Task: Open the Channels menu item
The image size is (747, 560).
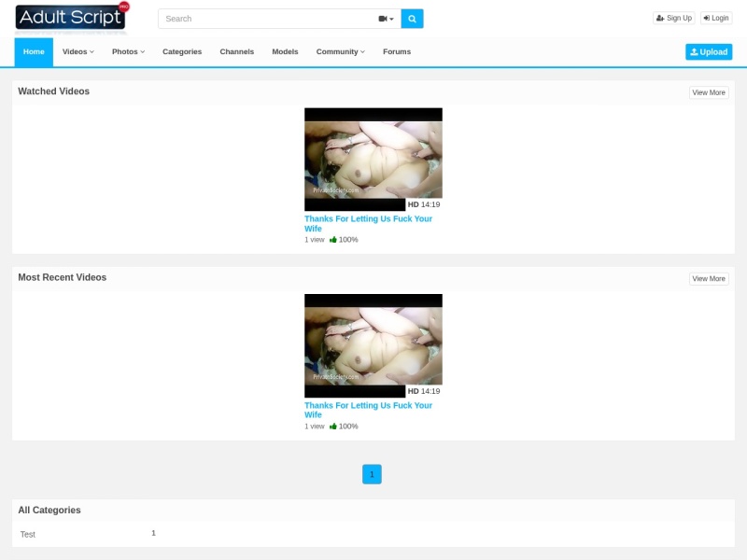Action: [237, 52]
